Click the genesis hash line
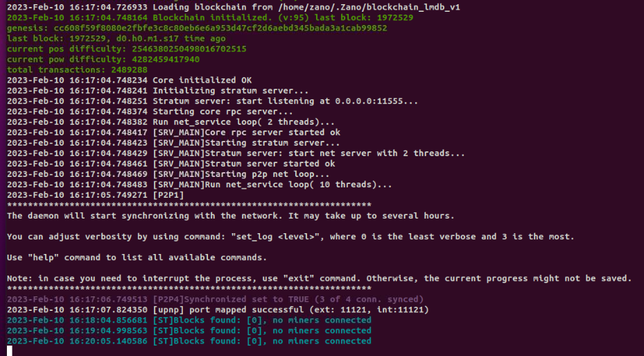The width and height of the screenshot is (644, 356). [x=197, y=28]
